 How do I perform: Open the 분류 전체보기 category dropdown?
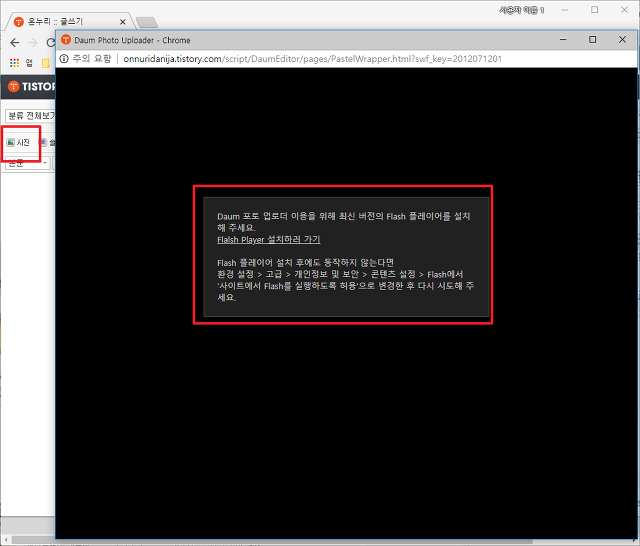pyautogui.click(x=31, y=116)
